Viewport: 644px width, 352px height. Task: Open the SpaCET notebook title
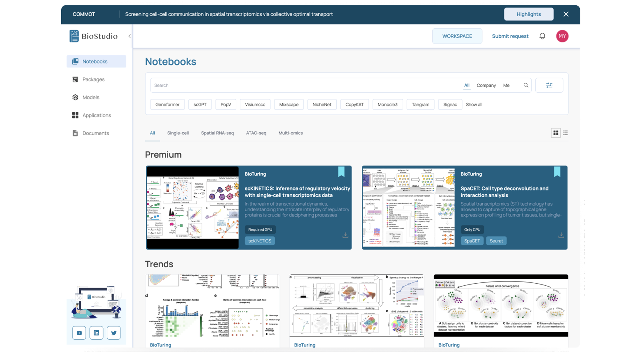pyautogui.click(x=504, y=192)
